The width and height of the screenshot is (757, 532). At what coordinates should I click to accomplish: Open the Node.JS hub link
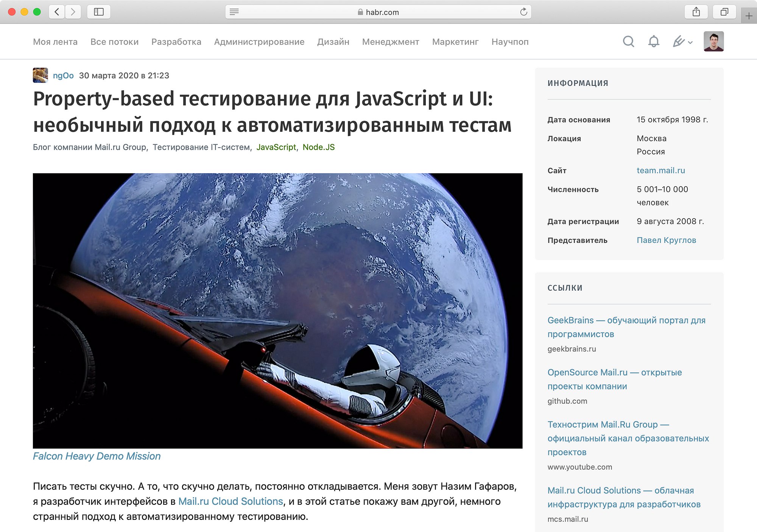pos(319,147)
